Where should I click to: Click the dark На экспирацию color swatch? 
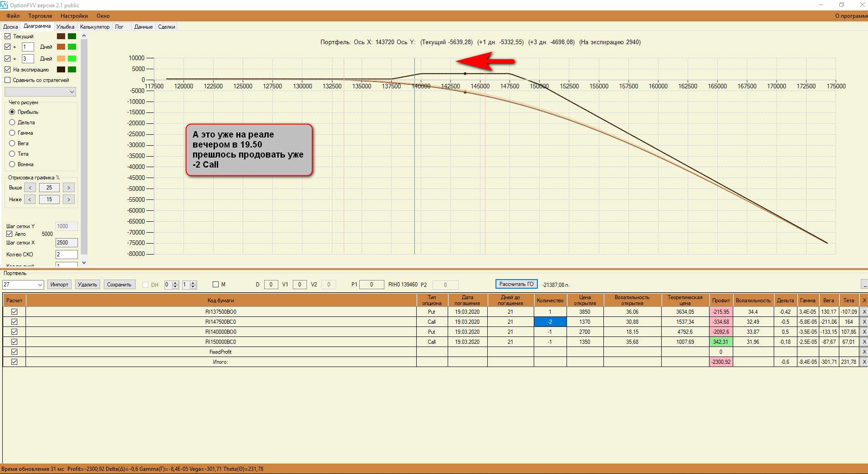(x=61, y=70)
